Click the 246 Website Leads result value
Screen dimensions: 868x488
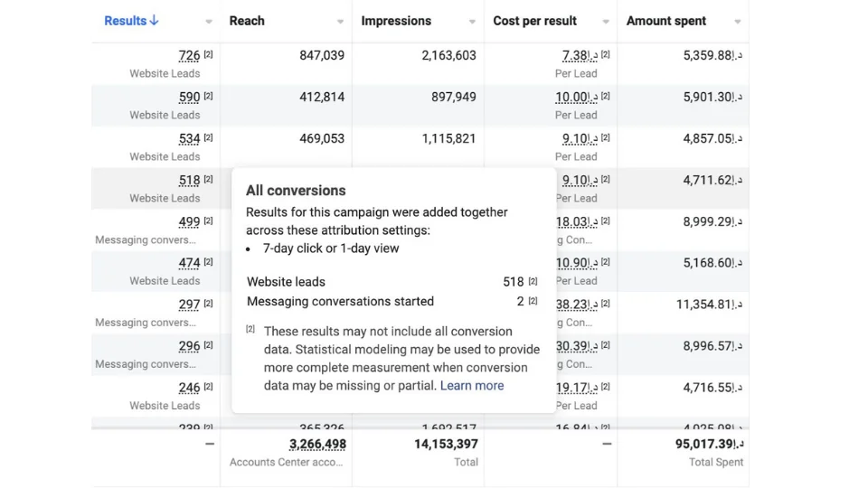[x=189, y=388]
